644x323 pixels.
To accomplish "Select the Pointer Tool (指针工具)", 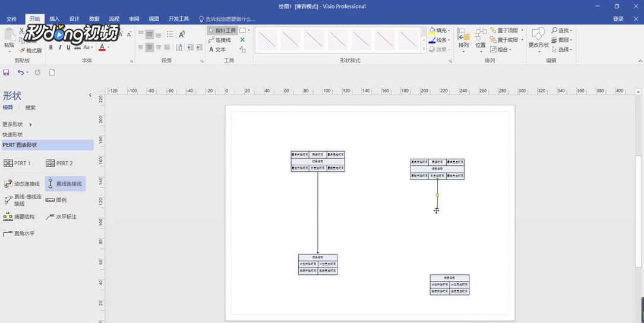I will (x=222, y=30).
